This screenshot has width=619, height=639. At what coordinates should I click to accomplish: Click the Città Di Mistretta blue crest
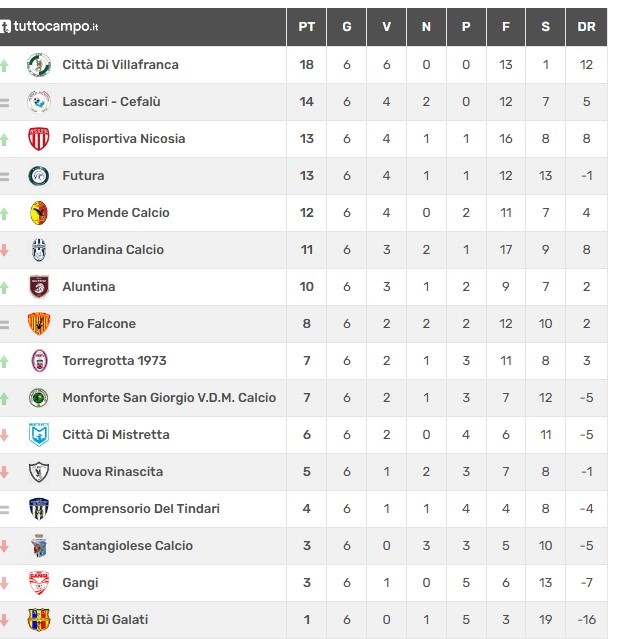coord(39,434)
